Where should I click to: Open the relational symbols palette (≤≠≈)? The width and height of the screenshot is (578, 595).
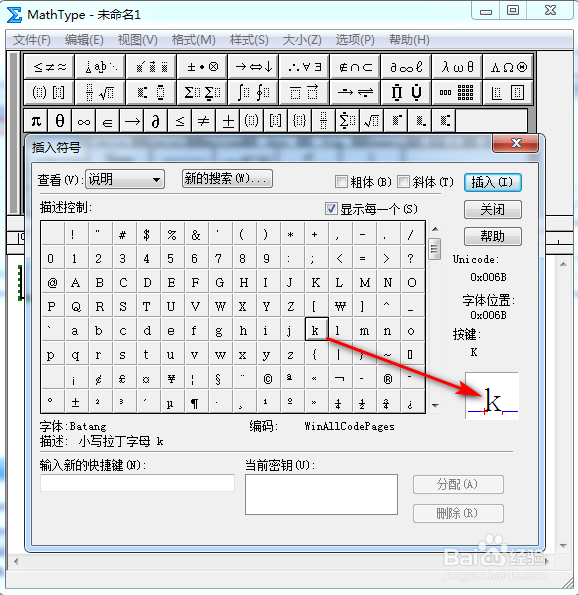49,67
